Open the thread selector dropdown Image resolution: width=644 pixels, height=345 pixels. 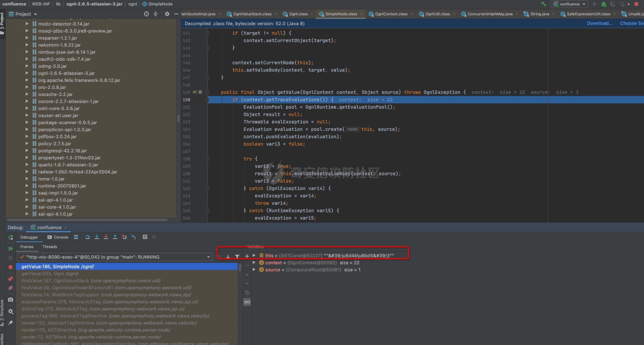point(208,257)
